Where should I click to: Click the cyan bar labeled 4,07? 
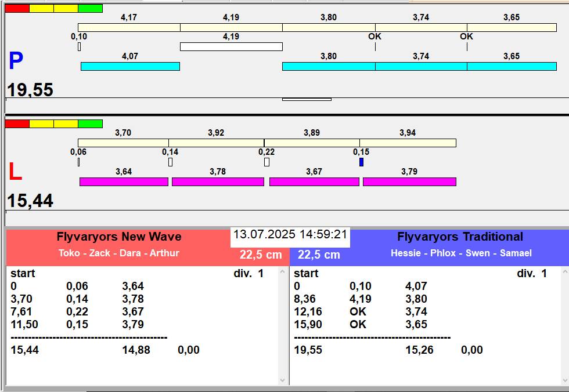[130, 66]
